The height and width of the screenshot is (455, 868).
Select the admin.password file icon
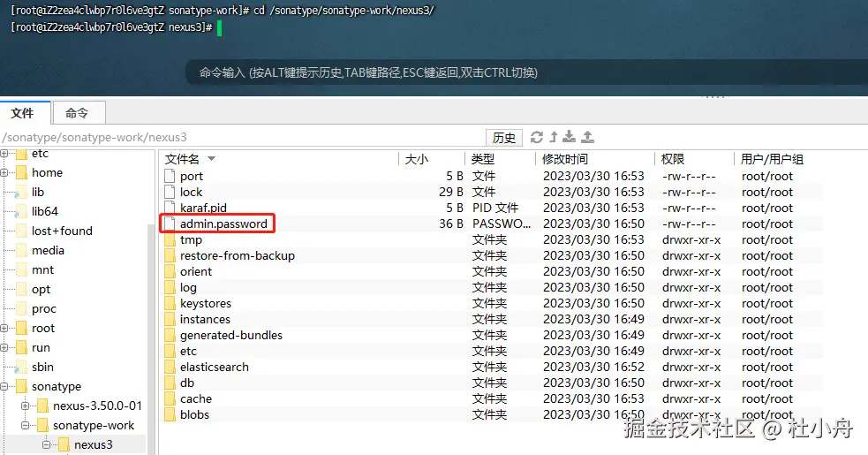170,224
